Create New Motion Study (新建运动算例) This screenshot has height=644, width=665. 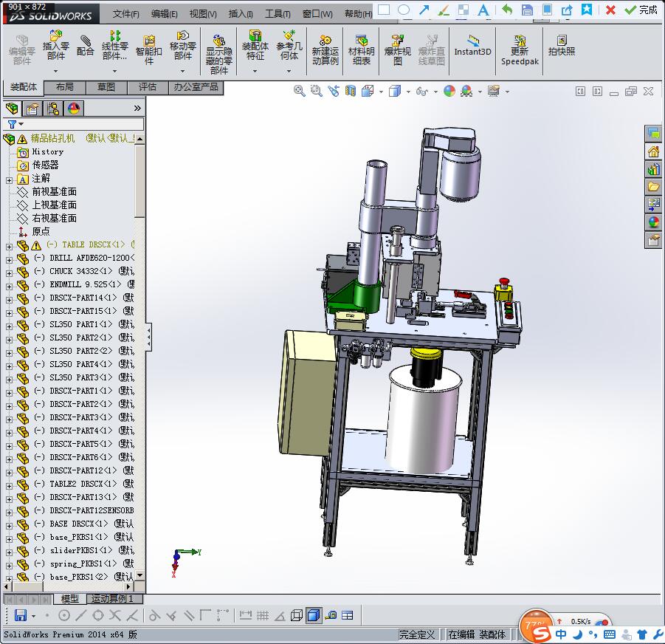pyautogui.click(x=325, y=50)
